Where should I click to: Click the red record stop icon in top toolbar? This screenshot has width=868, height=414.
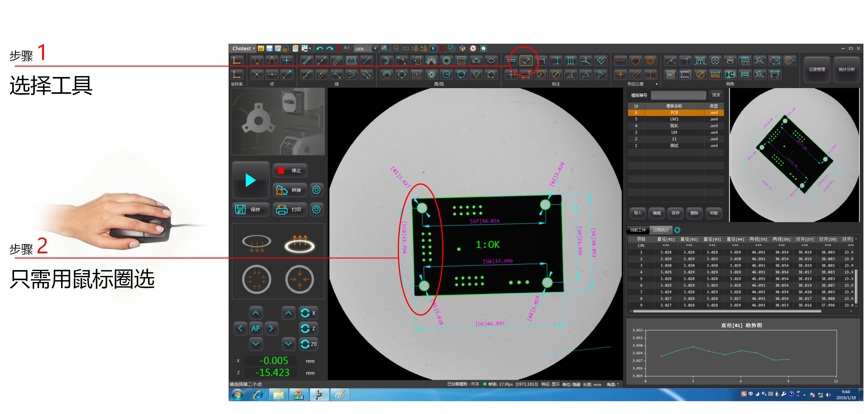(443, 49)
